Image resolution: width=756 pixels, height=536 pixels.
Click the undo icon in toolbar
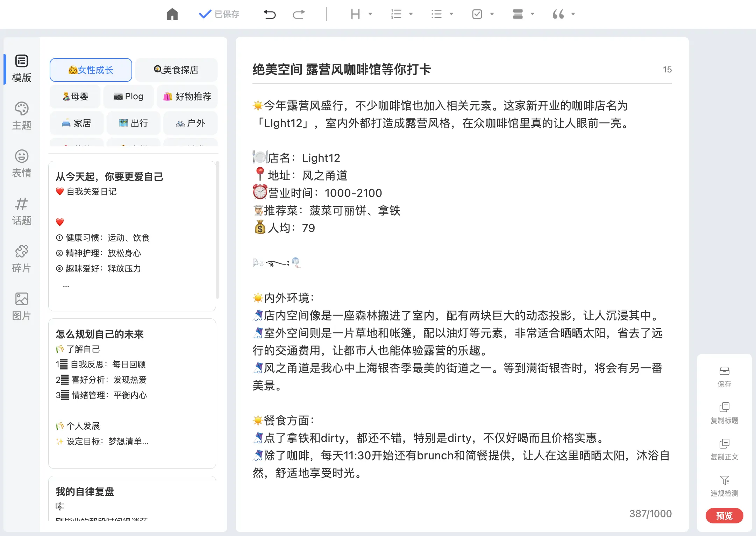[x=269, y=14]
